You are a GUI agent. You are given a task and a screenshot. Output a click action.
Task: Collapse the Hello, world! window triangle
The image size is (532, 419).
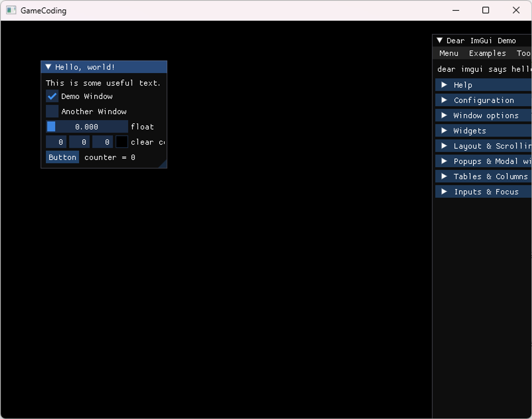[x=48, y=67]
